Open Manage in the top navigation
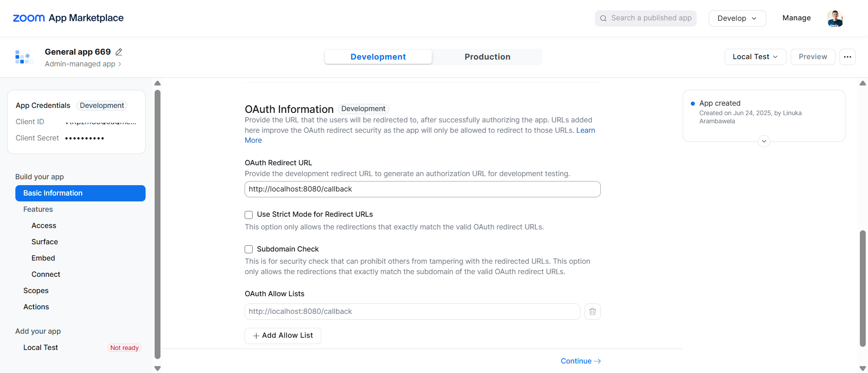Image resolution: width=868 pixels, height=373 pixels. 797,18
